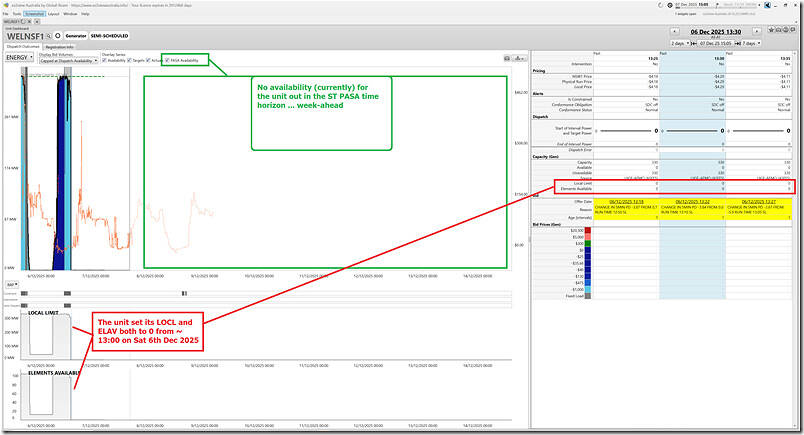This screenshot has height=435, width=804.
Task: Click the star favourite icon
Action: tap(771, 30)
